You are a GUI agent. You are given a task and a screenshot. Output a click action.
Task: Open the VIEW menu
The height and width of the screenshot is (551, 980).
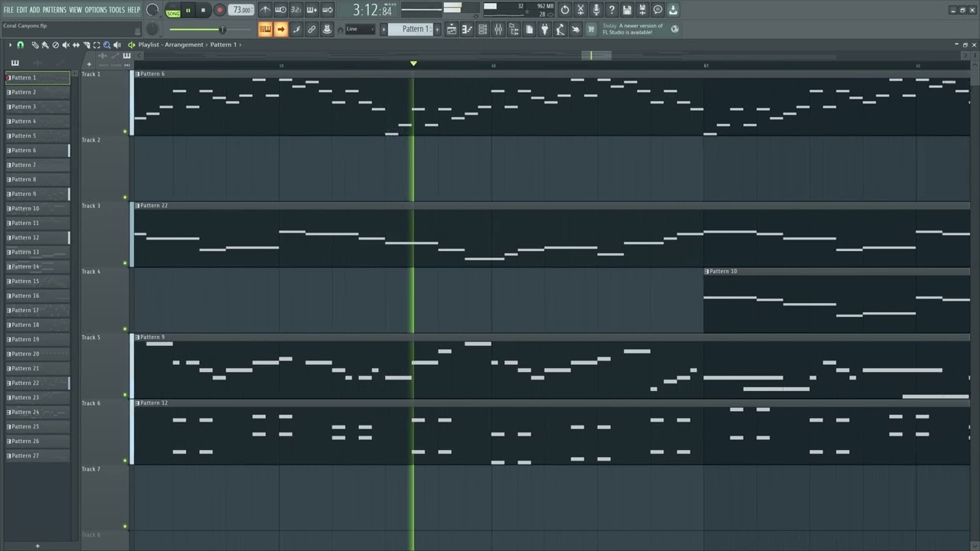(75, 10)
